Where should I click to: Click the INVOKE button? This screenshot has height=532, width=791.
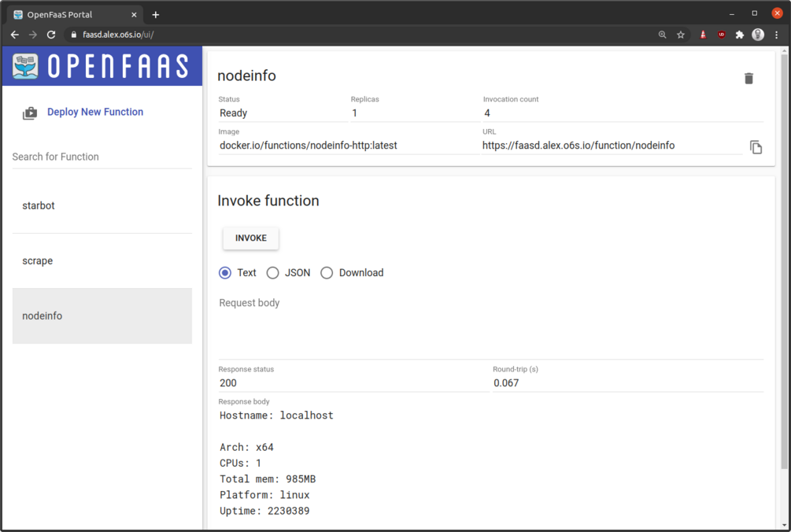pyautogui.click(x=251, y=238)
